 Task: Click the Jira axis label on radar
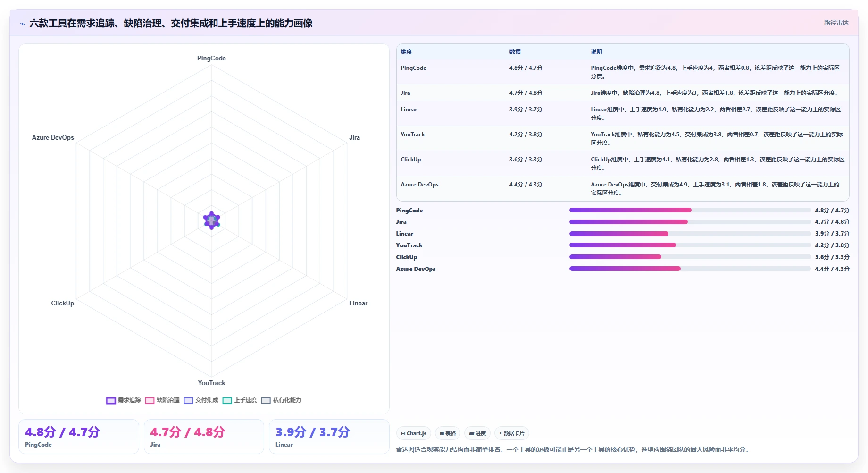(x=354, y=137)
